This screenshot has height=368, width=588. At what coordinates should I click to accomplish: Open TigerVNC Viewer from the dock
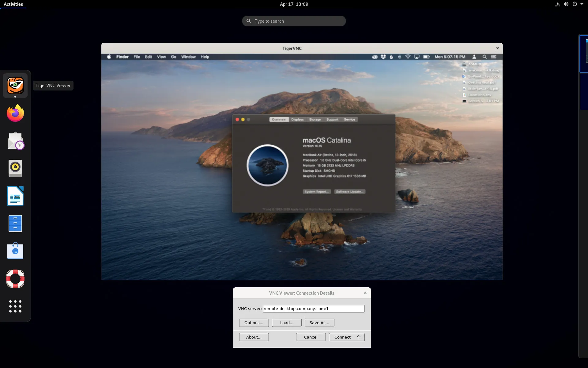pos(15,85)
